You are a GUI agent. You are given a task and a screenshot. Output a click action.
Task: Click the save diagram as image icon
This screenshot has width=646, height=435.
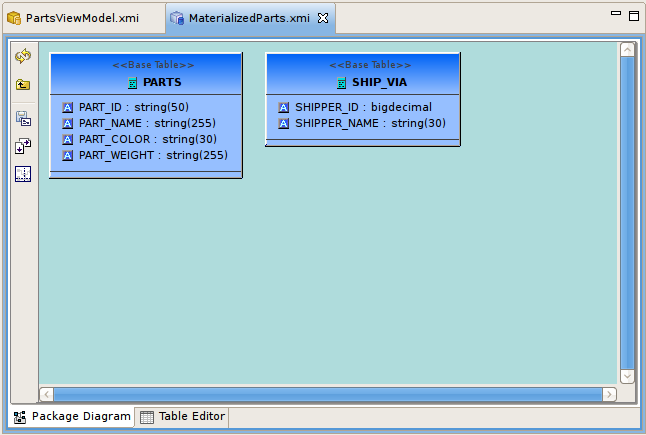point(23,118)
